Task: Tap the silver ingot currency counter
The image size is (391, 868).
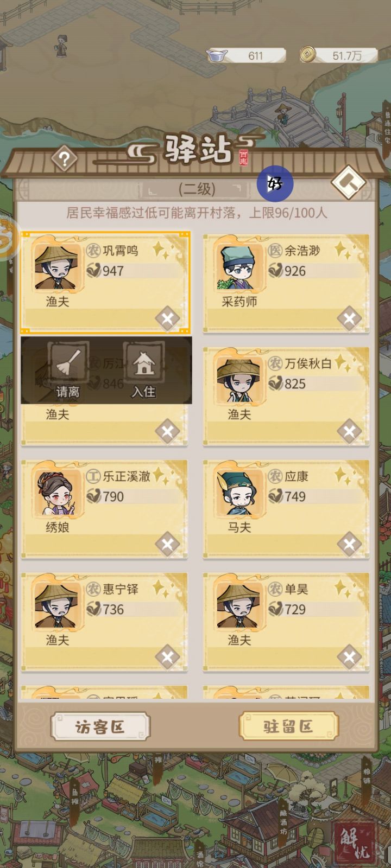Action: [x=245, y=55]
